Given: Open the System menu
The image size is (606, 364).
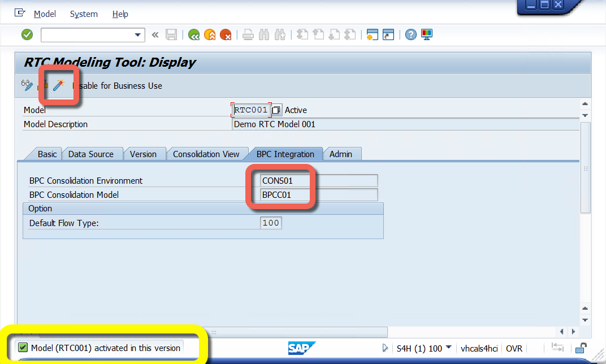Looking at the screenshot, I should click(84, 14).
